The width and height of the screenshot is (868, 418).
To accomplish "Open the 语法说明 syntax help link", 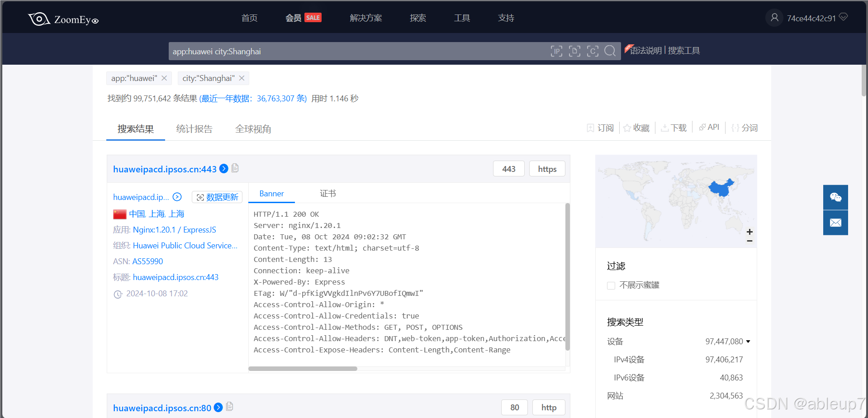I will [x=645, y=51].
